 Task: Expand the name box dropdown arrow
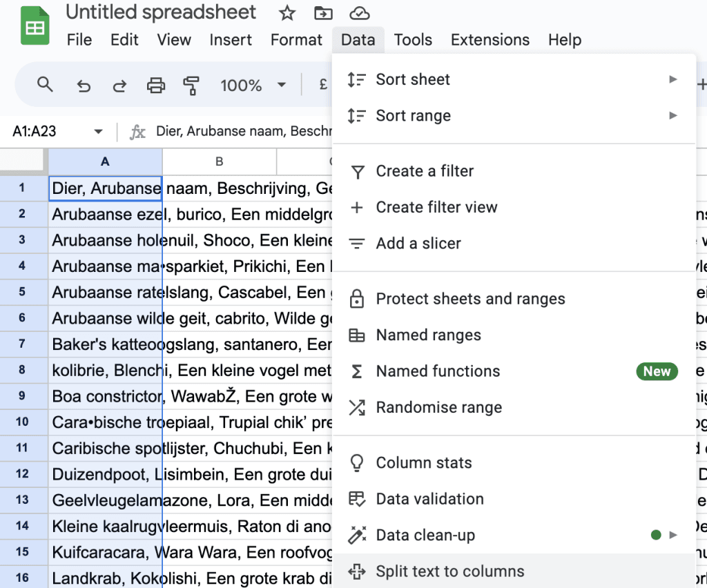(98, 132)
